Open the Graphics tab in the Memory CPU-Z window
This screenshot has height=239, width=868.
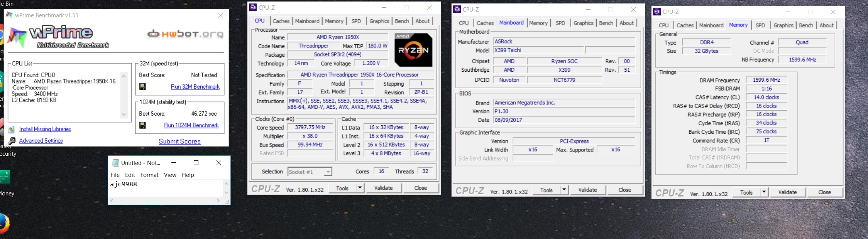783,25
